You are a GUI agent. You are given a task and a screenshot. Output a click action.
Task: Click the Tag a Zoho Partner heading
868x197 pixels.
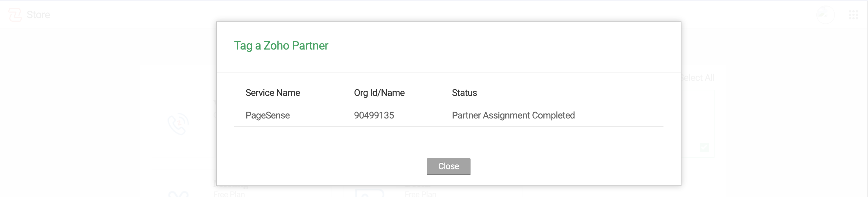pos(281,46)
